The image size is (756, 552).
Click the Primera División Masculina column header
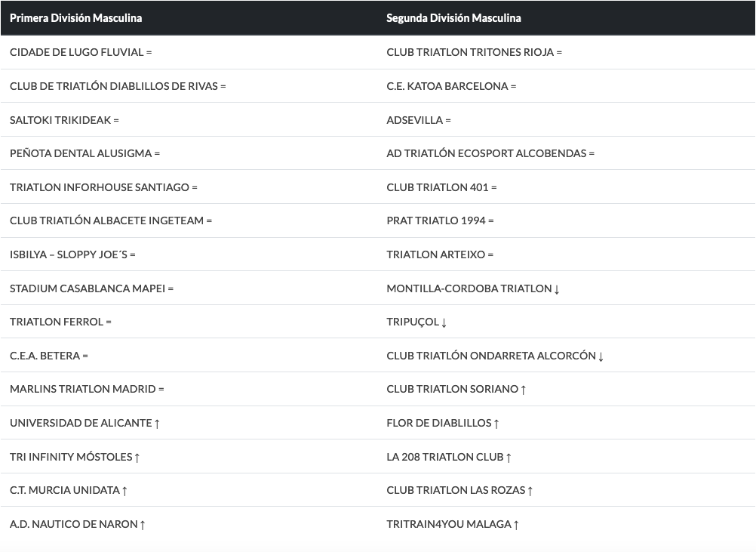(x=75, y=17)
